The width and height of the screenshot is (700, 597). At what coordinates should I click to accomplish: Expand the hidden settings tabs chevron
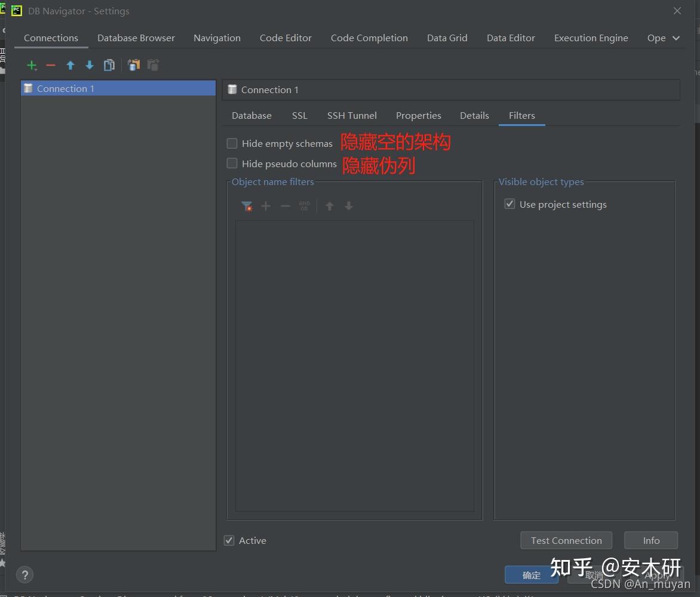tap(676, 38)
